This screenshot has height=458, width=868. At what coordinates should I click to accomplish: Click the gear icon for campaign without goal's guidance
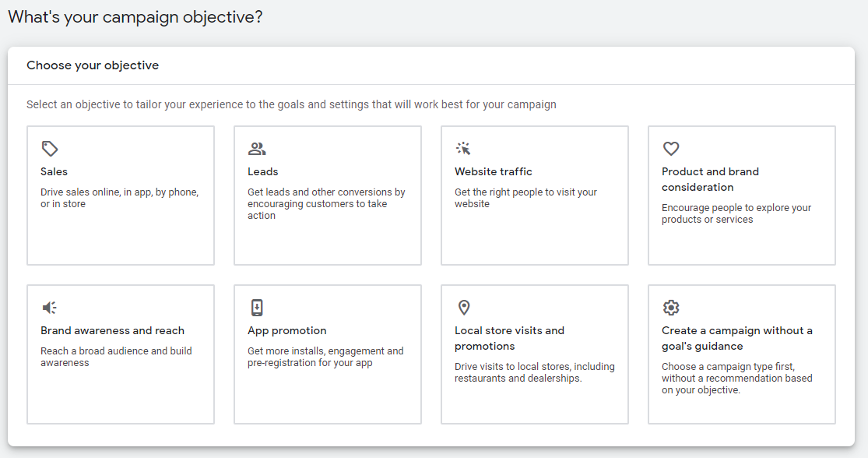671,307
